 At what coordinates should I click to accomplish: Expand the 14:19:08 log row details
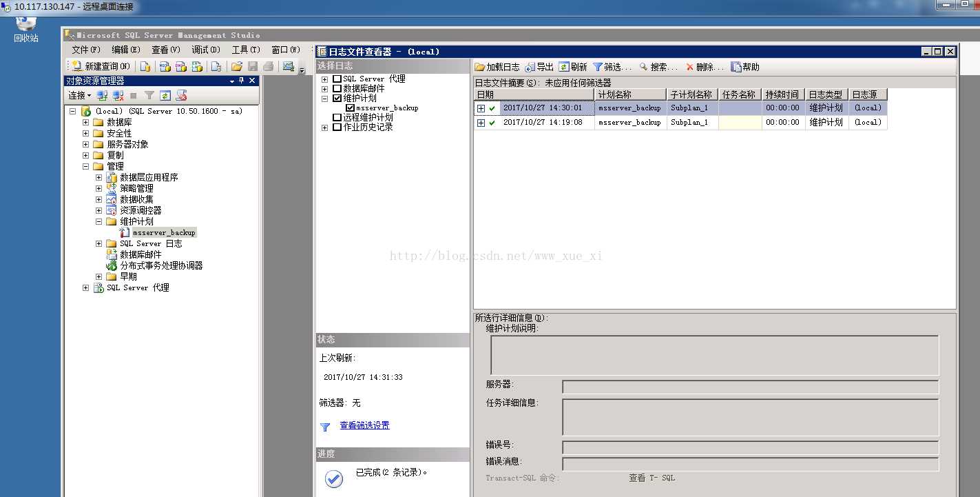(x=481, y=123)
